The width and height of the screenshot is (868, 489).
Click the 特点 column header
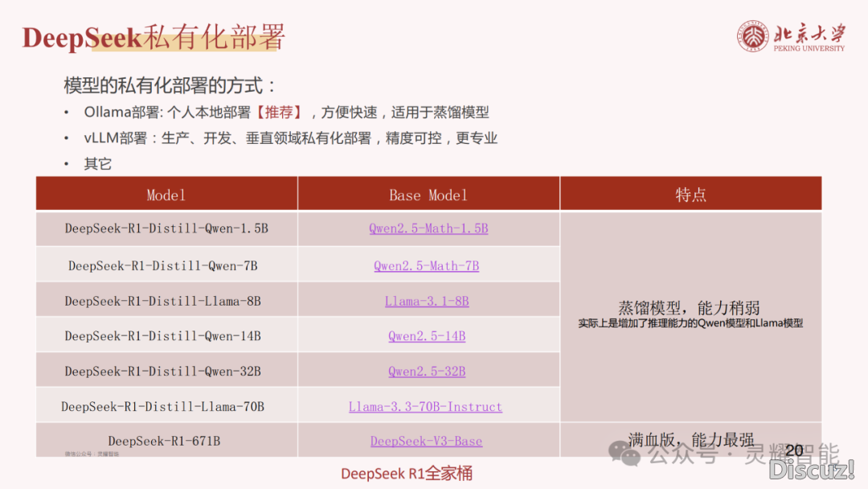(x=691, y=195)
